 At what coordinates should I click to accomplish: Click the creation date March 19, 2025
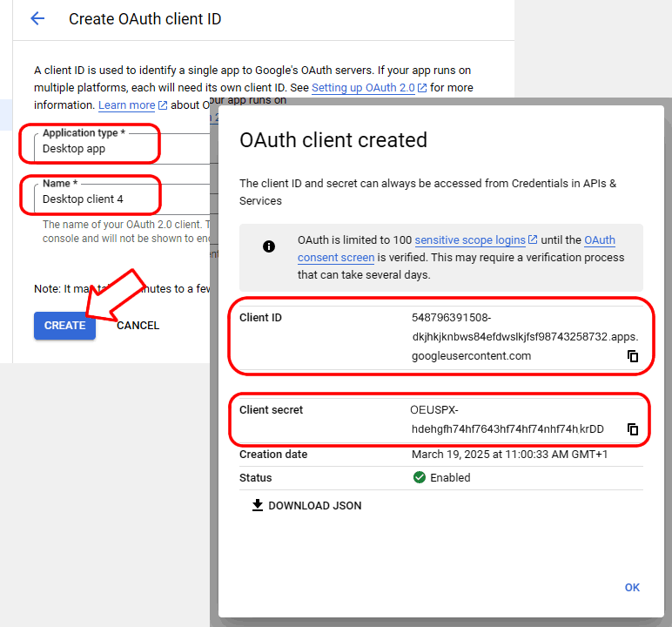point(509,455)
